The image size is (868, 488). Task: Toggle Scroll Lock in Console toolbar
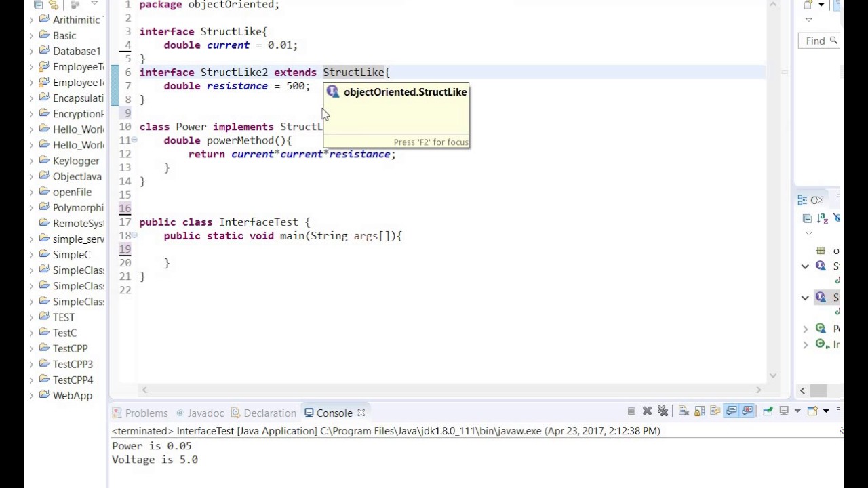point(700,411)
